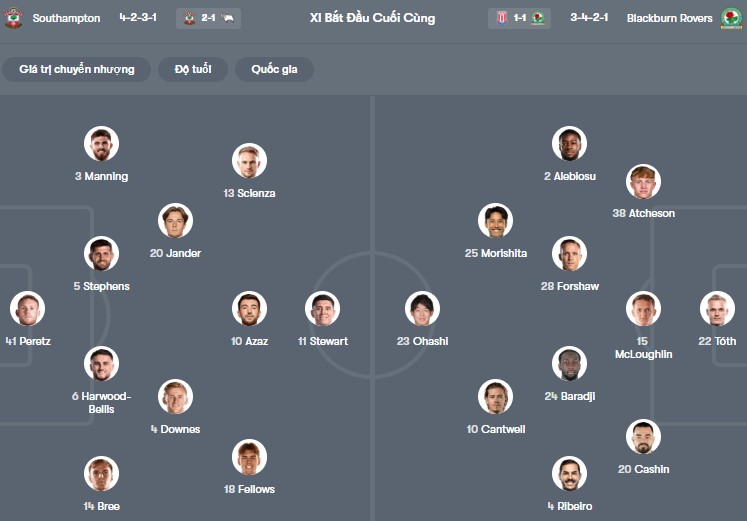Image resolution: width=747 pixels, height=521 pixels.
Task: Click the Blackburn Rovers club crest icon
Action: click(731, 18)
